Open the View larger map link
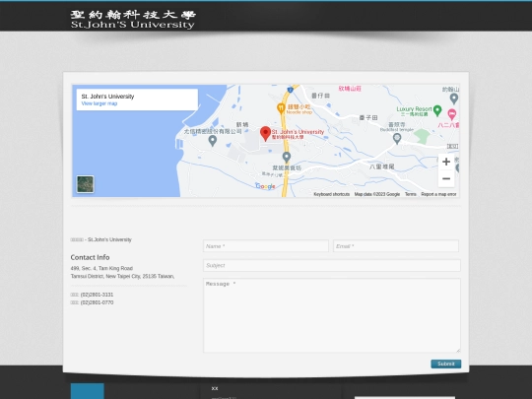532x399 pixels. [100, 103]
